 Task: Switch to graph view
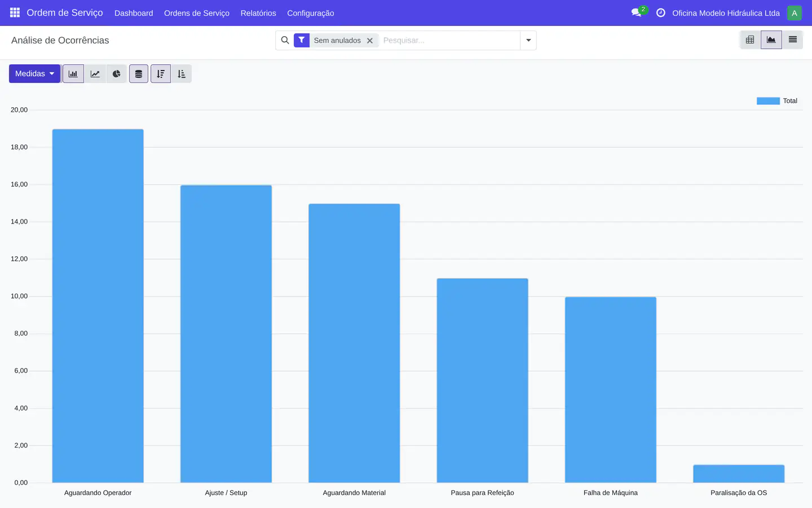pos(771,40)
